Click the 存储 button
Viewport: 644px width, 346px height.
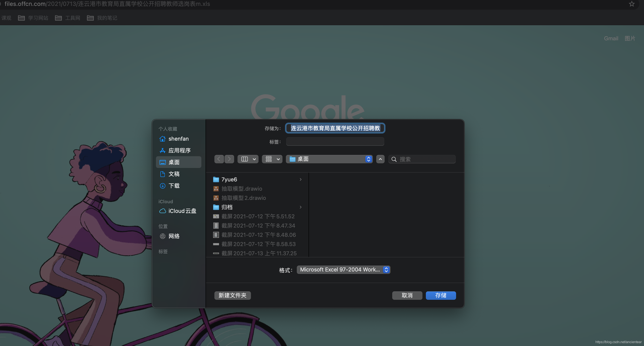[441, 295]
